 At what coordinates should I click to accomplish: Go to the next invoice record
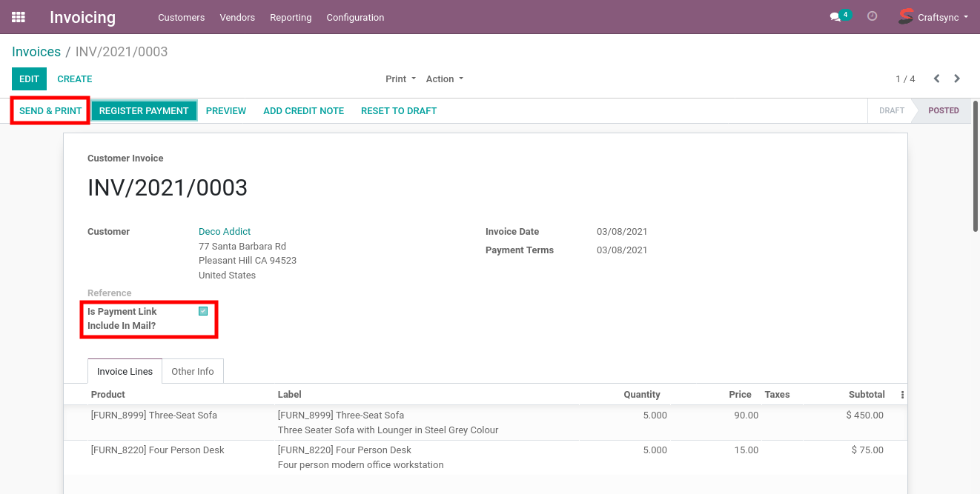[957, 79]
